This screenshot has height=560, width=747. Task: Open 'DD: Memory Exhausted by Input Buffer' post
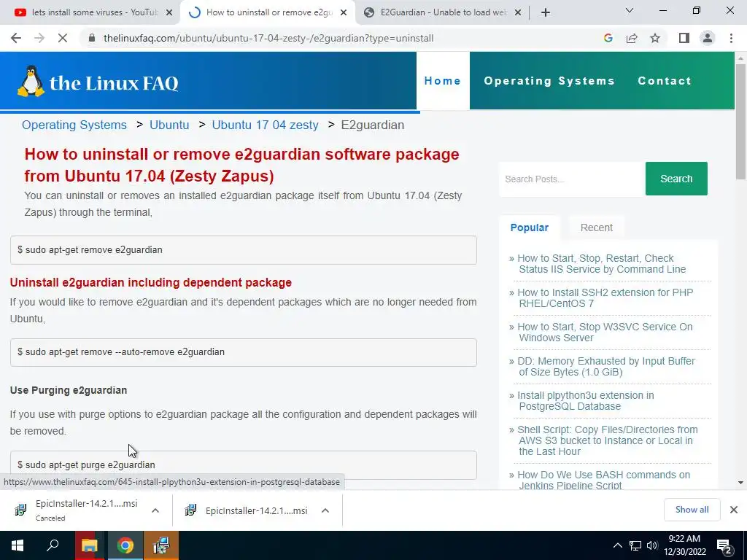click(x=606, y=367)
